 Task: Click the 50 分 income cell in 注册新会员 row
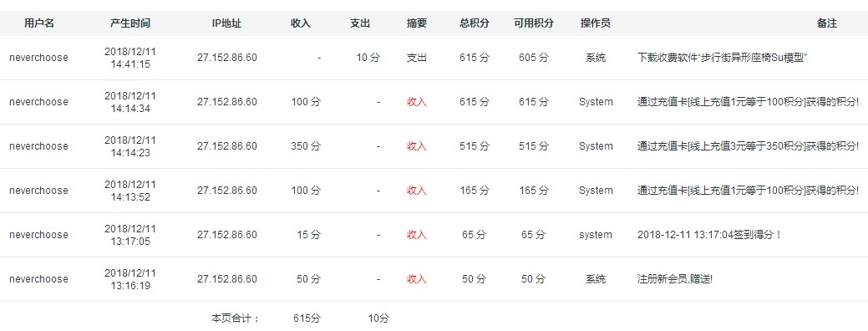308,279
